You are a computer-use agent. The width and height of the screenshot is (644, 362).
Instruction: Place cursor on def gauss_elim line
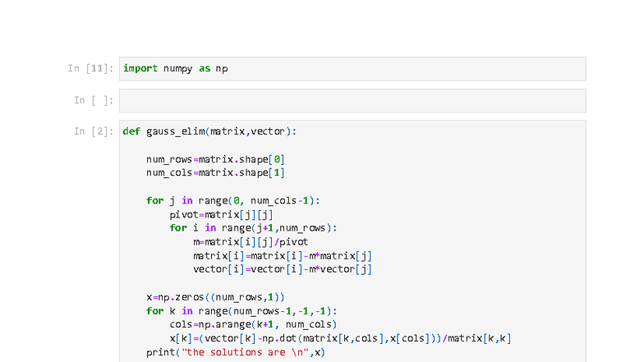209,131
